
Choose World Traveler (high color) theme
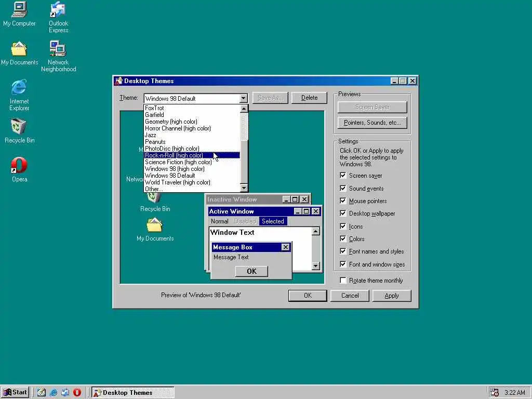coord(192,182)
